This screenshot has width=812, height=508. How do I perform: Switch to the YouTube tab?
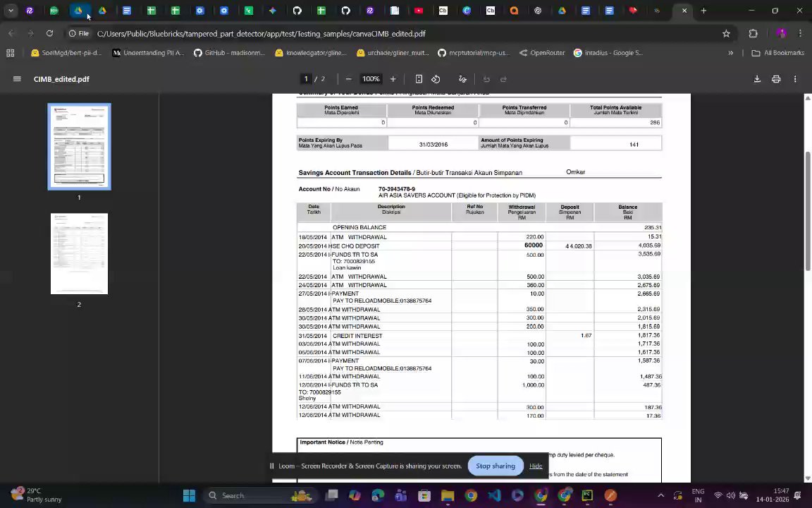pyautogui.click(x=419, y=11)
